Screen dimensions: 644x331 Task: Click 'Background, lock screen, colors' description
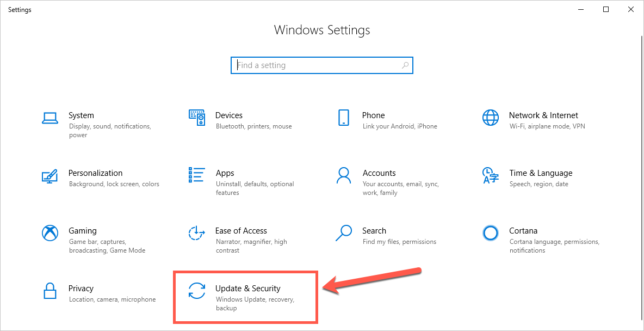coord(114,184)
